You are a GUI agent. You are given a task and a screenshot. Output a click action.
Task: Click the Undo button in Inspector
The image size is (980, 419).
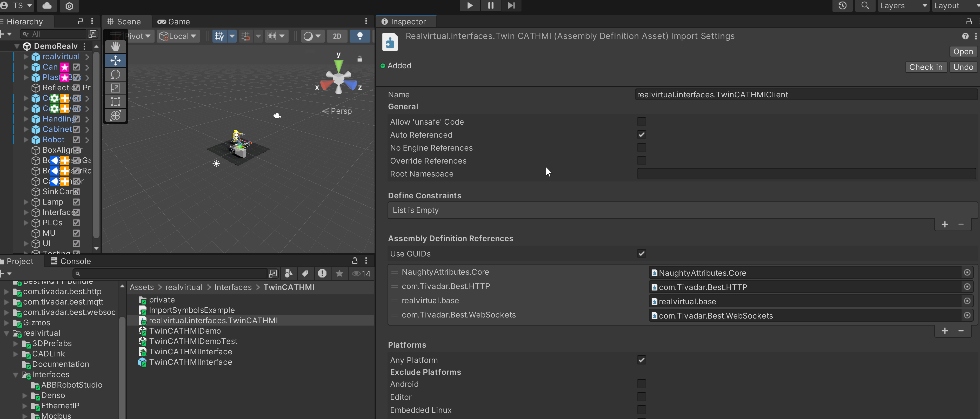click(x=963, y=67)
